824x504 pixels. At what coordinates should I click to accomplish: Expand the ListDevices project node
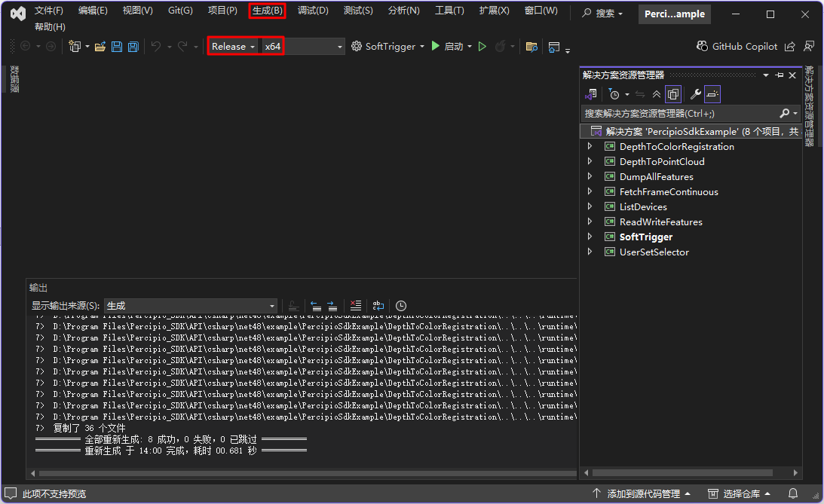coord(590,206)
